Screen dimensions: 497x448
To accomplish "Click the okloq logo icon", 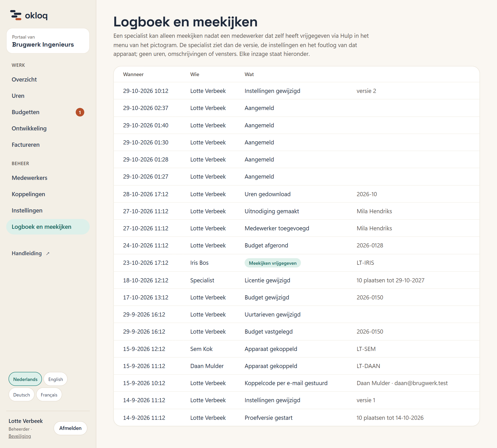I will [x=16, y=15].
